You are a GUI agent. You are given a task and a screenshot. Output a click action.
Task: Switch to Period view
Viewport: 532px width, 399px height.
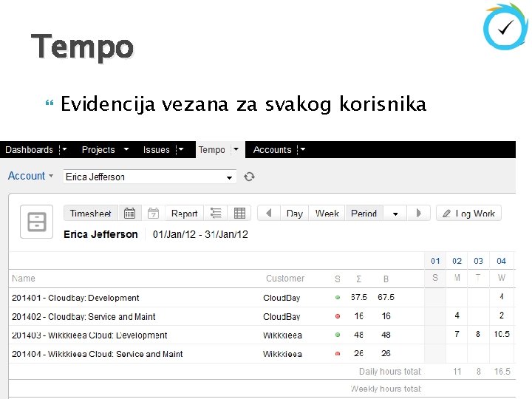pyautogui.click(x=364, y=214)
